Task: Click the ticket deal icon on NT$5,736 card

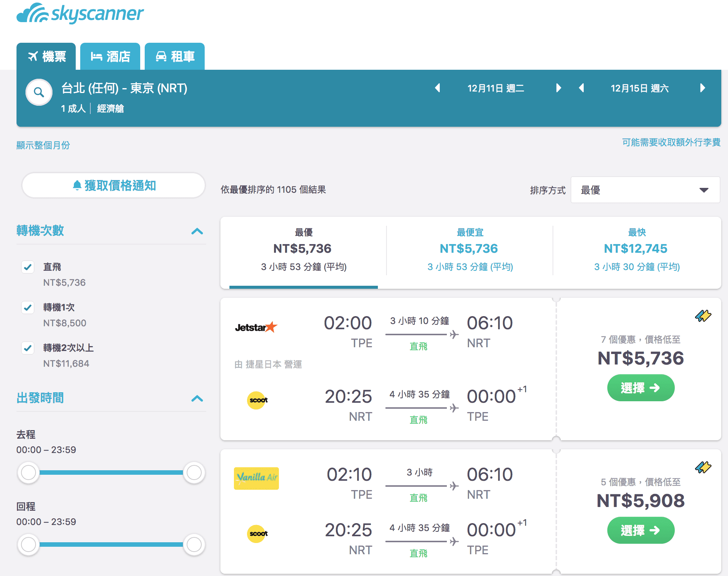Action: coord(703,316)
